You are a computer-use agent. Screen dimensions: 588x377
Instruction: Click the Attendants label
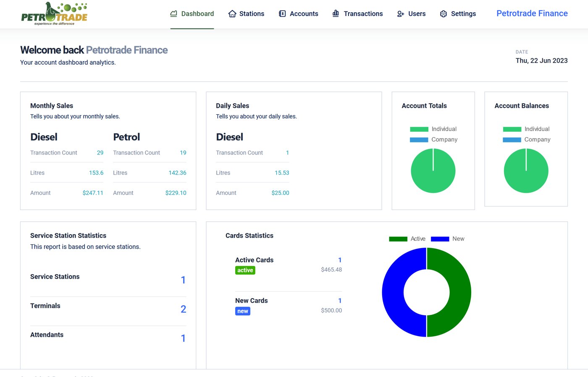47,335
